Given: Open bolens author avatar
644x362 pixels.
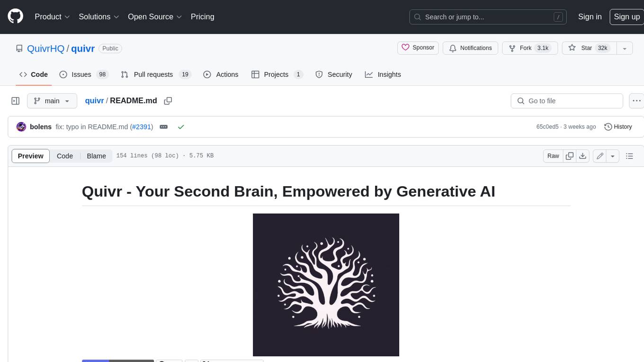Looking at the screenshot, I should pyautogui.click(x=21, y=127).
